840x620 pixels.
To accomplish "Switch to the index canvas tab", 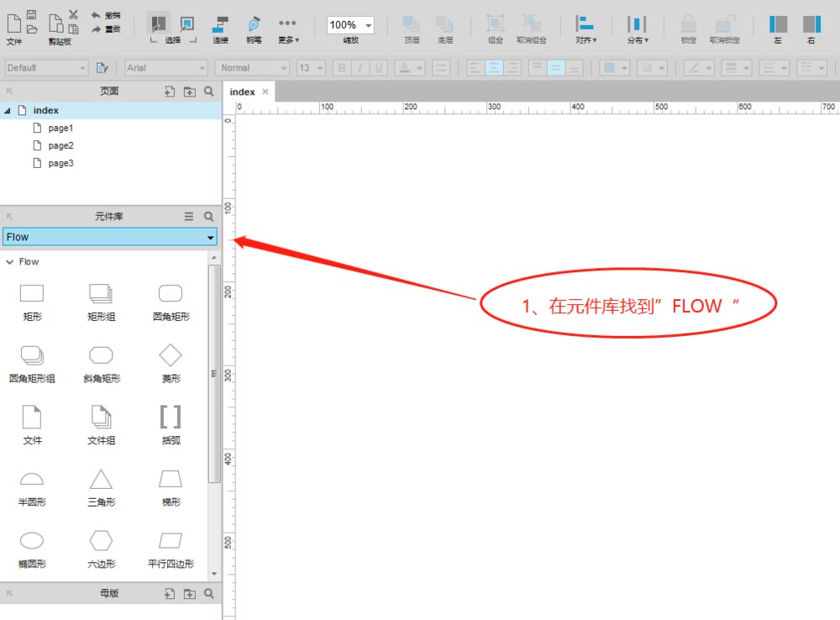I will click(x=242, y=92).
